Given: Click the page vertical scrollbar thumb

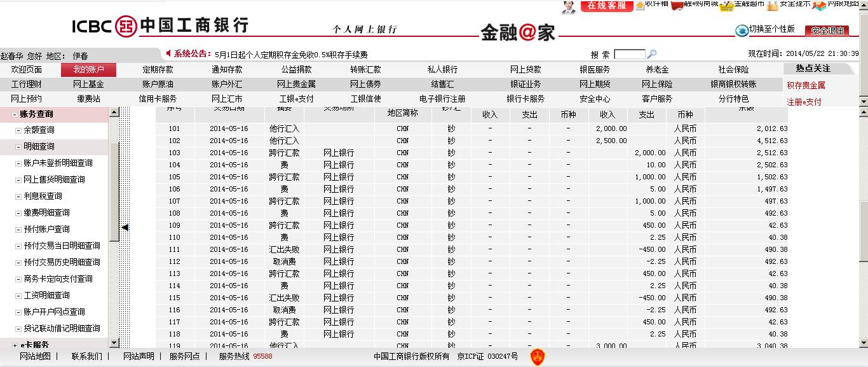Looking at the screenshot, I should click(x=863, y=230).
